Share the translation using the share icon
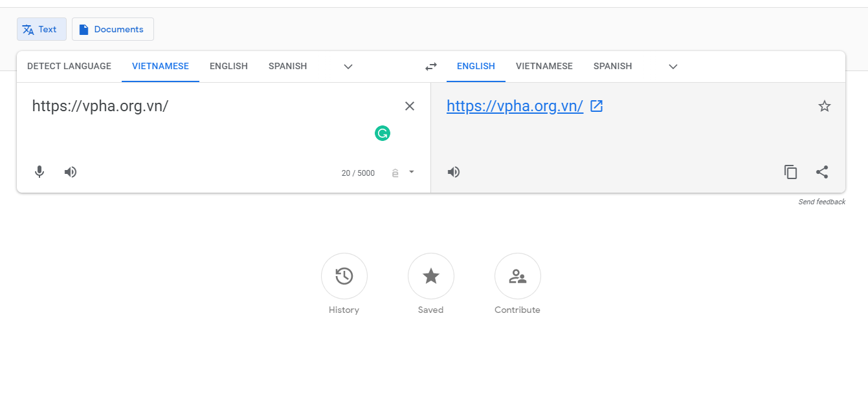This screenshot has height=417, width=868. 822,172
